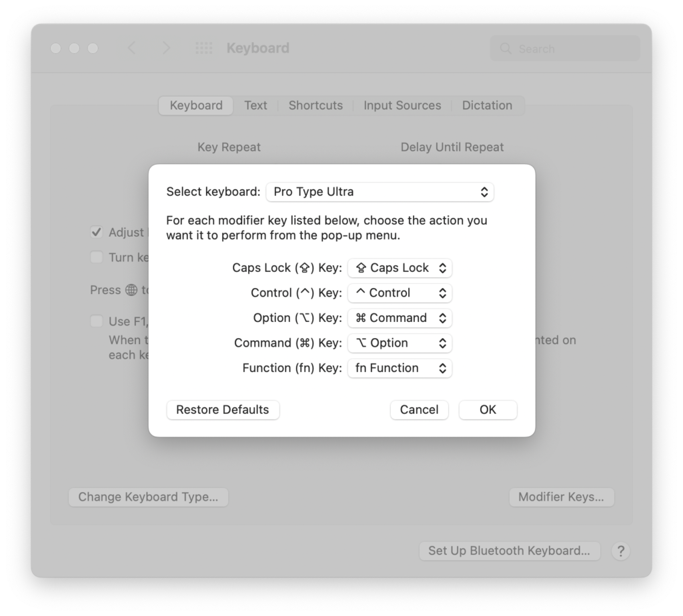Click Set Up Bluetooth Keyboard button

(509, 551)
